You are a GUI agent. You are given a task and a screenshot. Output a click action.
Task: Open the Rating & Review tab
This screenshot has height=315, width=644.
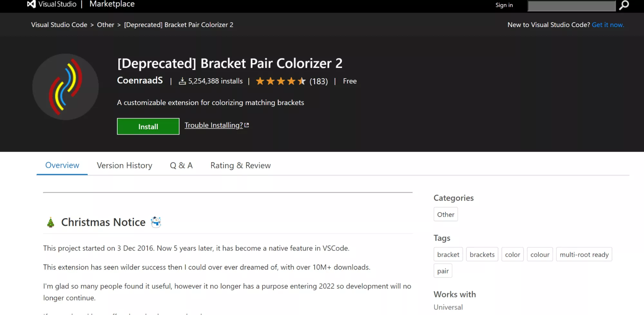pyautogui.click(x=240, y=166)
